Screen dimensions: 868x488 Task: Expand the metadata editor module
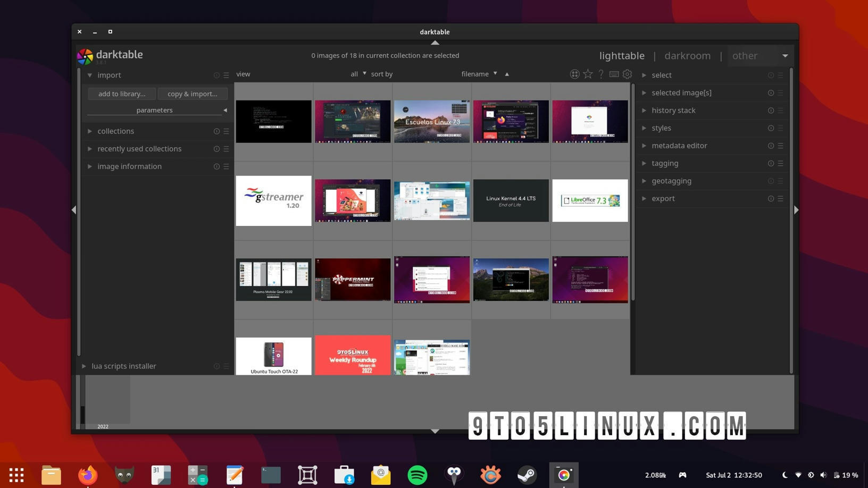click(679, 146)
